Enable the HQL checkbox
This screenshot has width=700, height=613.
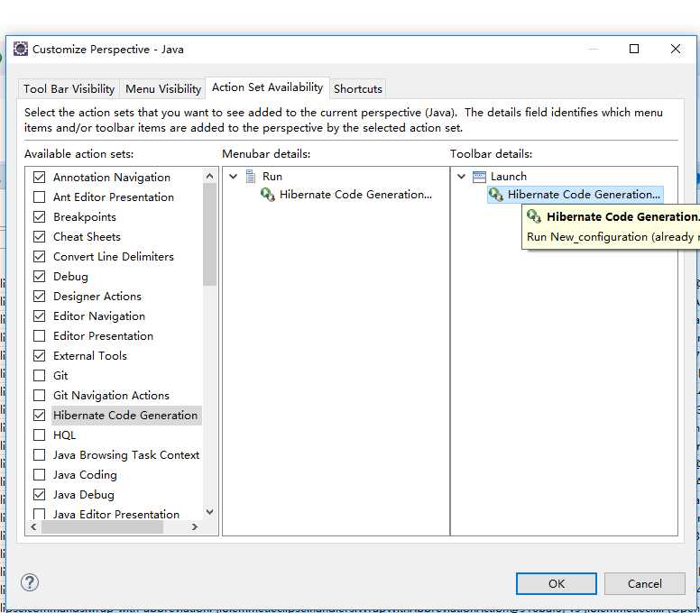coord(40,435)
